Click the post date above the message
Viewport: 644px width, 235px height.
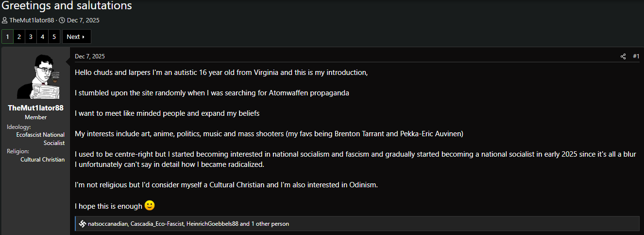[x=89, y=56]
